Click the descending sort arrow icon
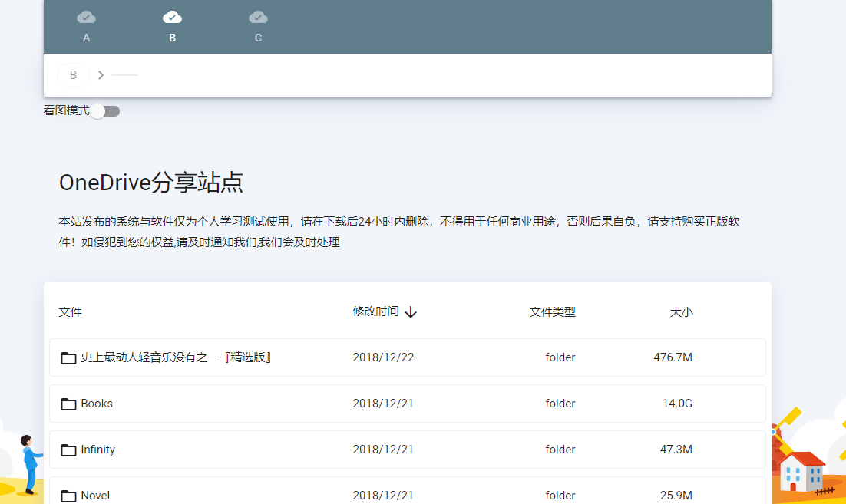The width and height of the screenshot is (846, 504). tap(411, 312)
